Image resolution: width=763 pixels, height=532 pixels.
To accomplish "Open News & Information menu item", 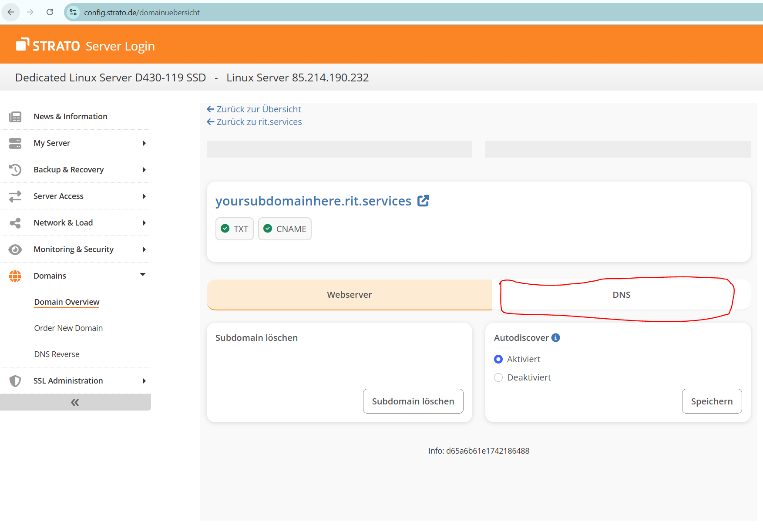I will point(75,117).
